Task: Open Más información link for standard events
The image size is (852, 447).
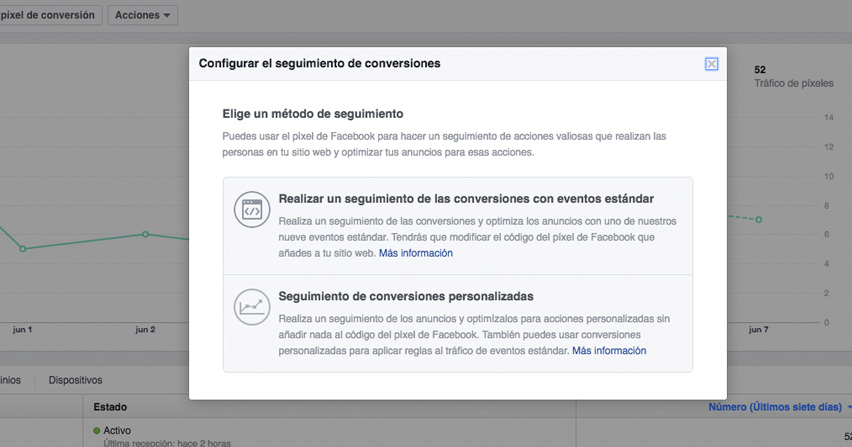Action: [416, 253]
